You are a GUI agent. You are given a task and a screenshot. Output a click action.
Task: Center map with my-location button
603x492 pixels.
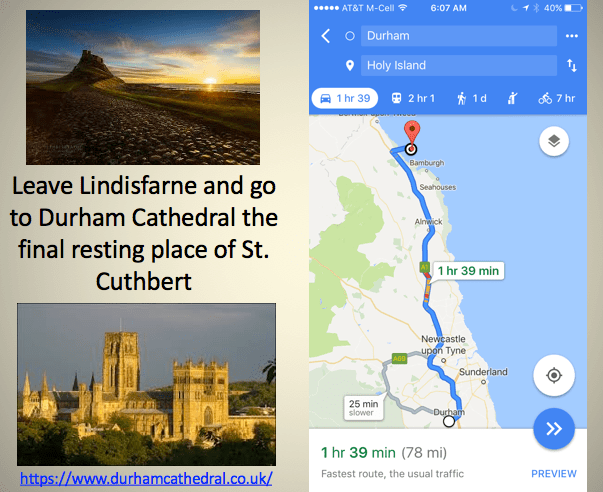pyautogui.click(x=553, y=376)
